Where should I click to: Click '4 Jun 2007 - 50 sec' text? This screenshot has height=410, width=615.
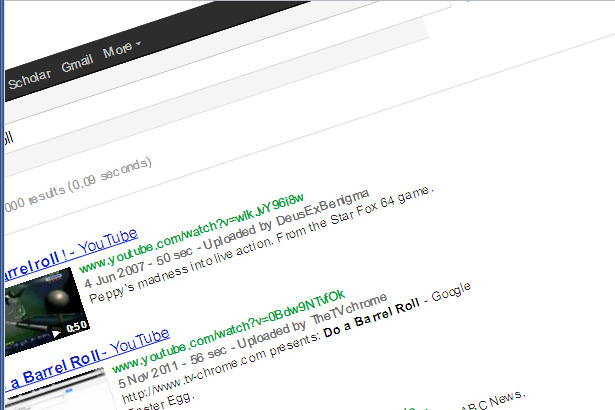pos(139,267)
